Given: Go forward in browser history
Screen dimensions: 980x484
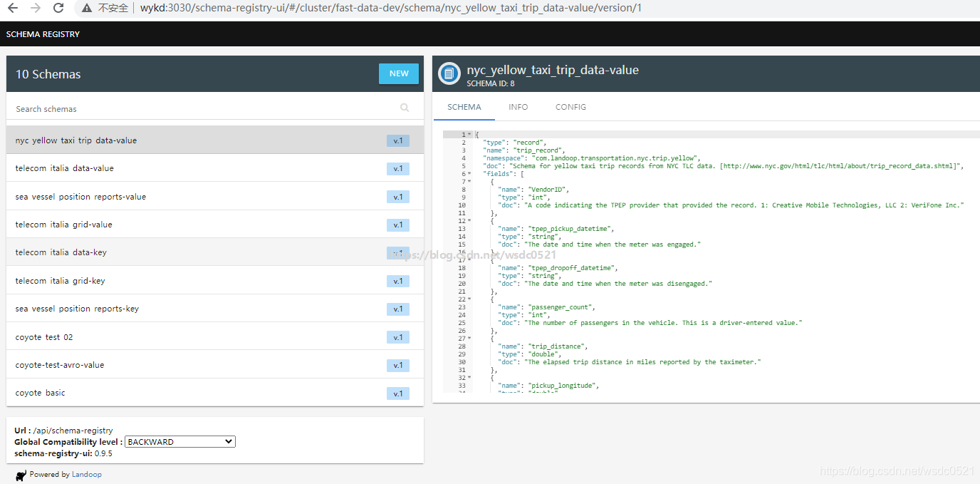Looking at the screenshot, I should (36, 9).
